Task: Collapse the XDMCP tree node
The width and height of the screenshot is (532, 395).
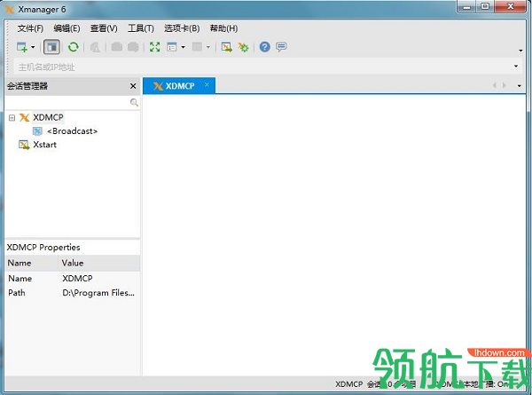Action: tap(12, 118)
